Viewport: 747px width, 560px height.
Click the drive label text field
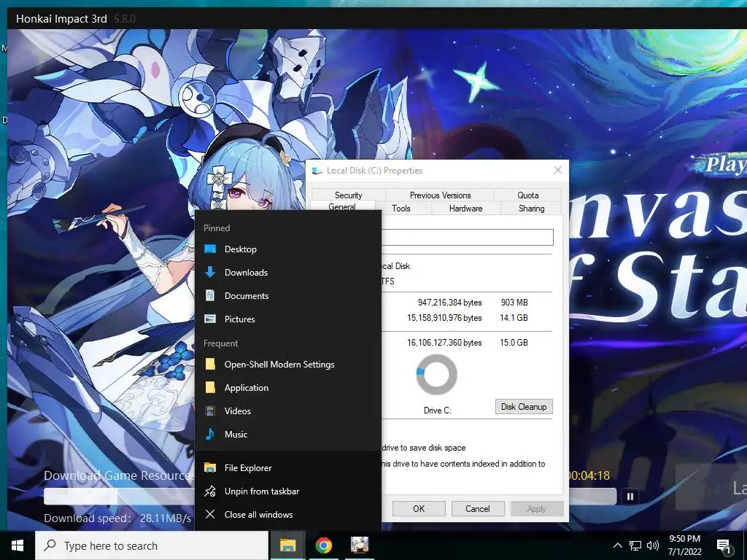(467, 237)
